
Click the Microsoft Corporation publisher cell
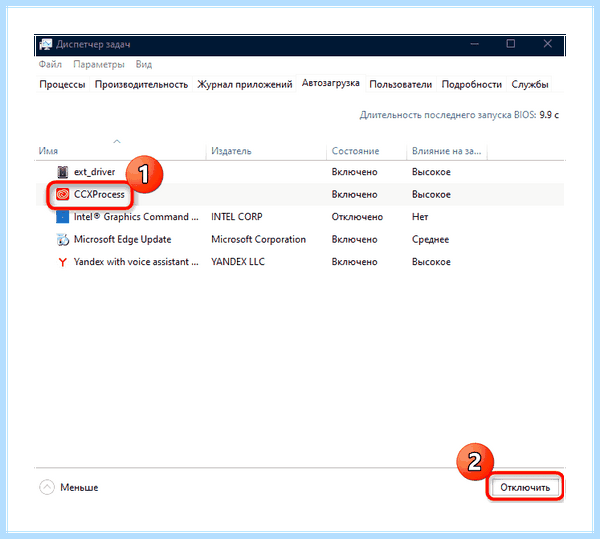tap(259, 239)
